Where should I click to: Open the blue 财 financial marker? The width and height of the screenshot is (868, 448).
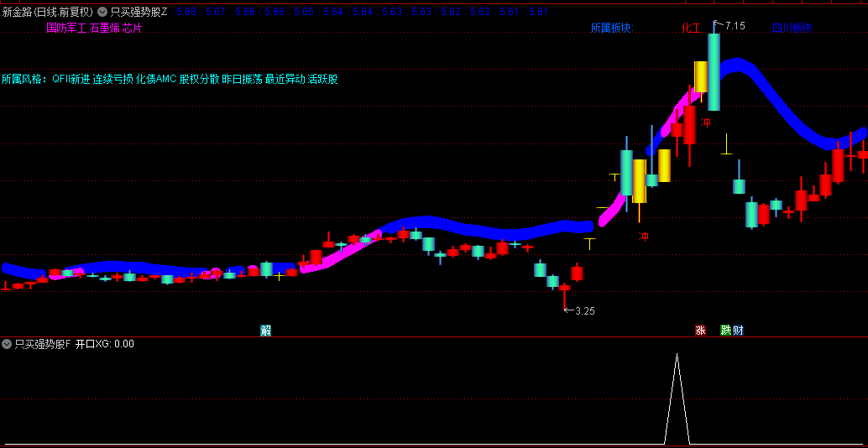(x=738, y=331)
